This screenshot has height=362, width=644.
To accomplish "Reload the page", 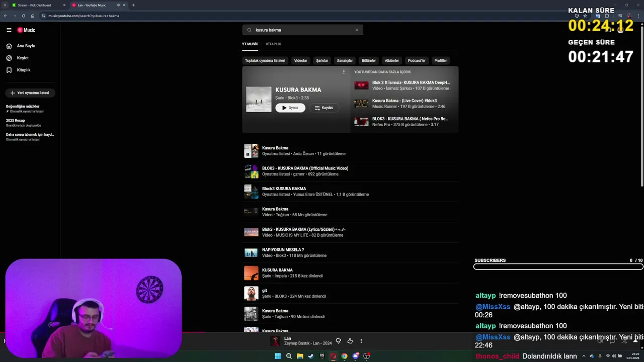I will [x=23, y=16].
